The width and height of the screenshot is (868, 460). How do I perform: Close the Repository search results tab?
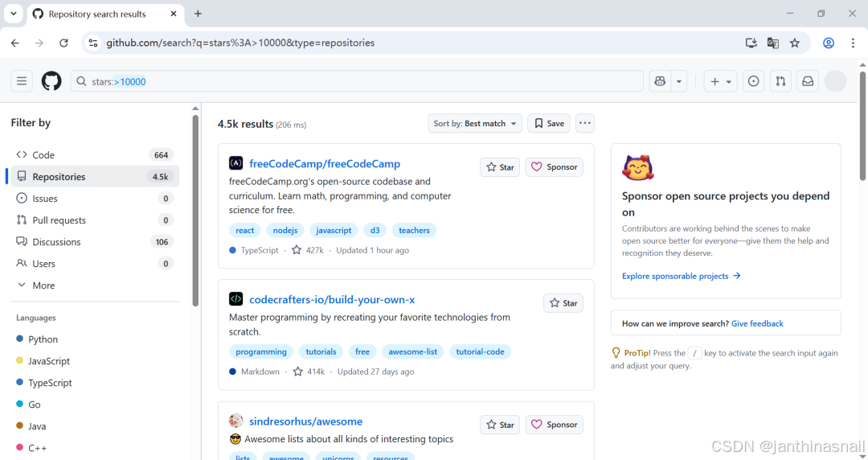click(x=174, y=14)
